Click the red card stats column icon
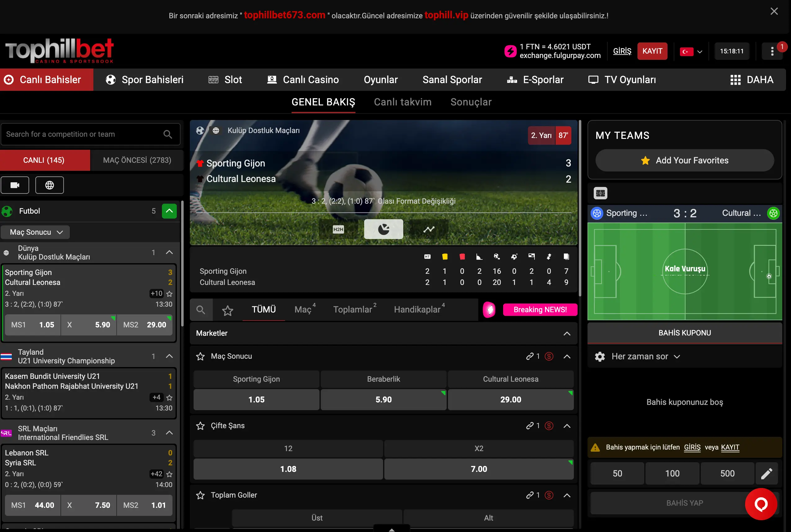 click(x=462, y=257)
